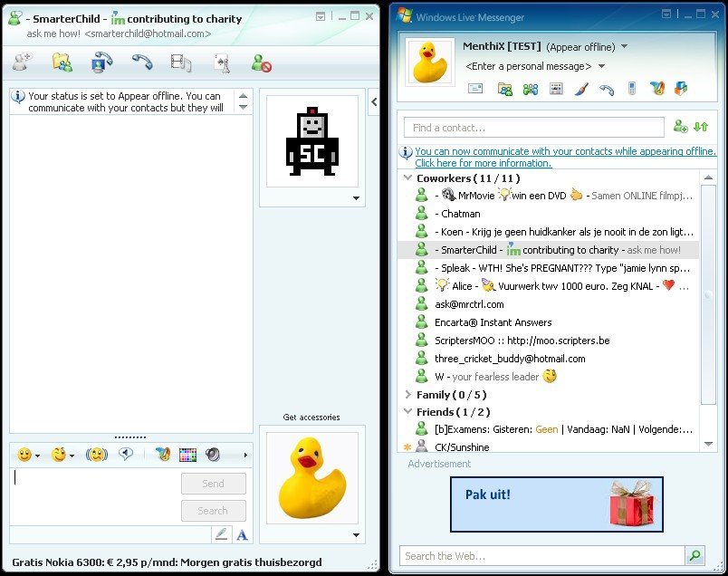728x576 pixels.
Task: Open emoticon picker in chat window
Action: coord(24,455)
